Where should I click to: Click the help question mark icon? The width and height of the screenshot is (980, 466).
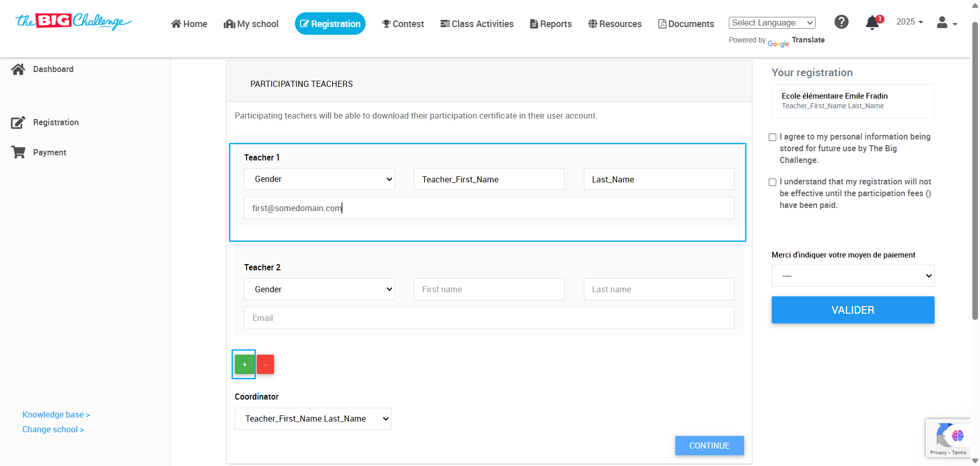click(x=841, y=22)
